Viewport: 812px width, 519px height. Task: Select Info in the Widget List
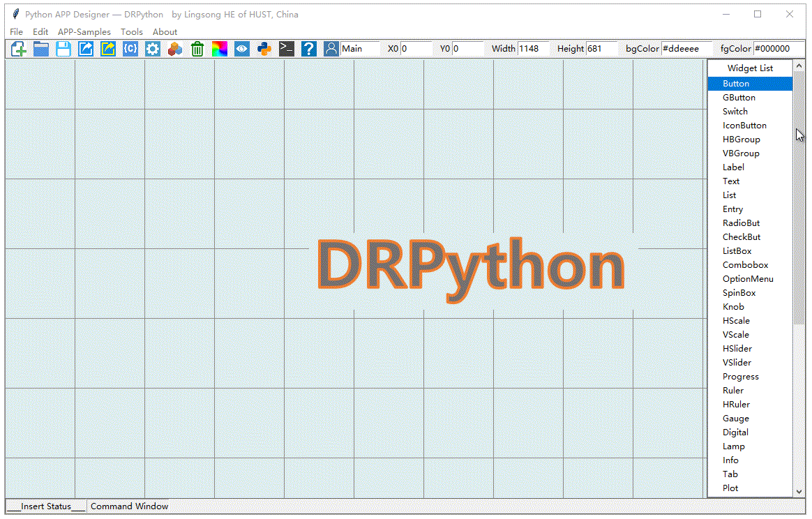(x=750, y=461)
